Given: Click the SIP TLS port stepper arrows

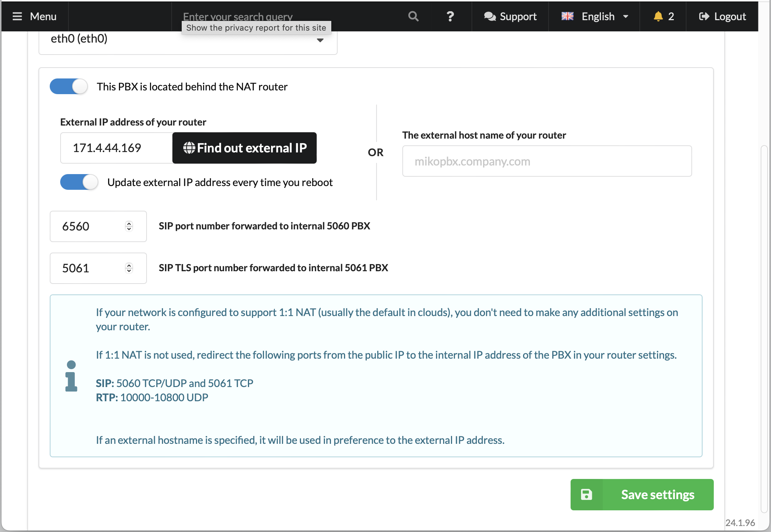Looking at the screenshot, I should [129, 268].
